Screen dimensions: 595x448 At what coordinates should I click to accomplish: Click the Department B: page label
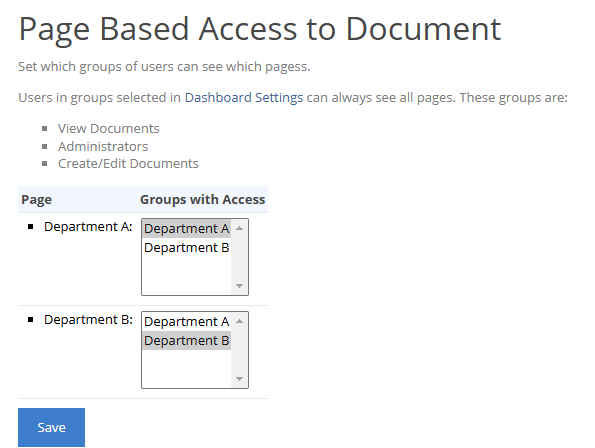click(x=88, y=319)
